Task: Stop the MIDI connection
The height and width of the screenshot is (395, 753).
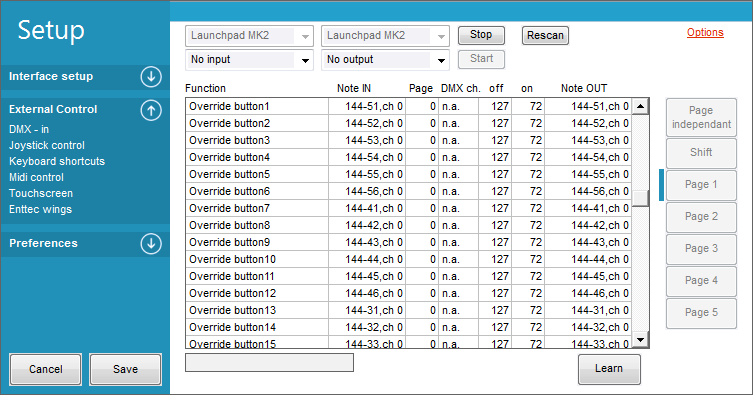Action: pos(481,35)
